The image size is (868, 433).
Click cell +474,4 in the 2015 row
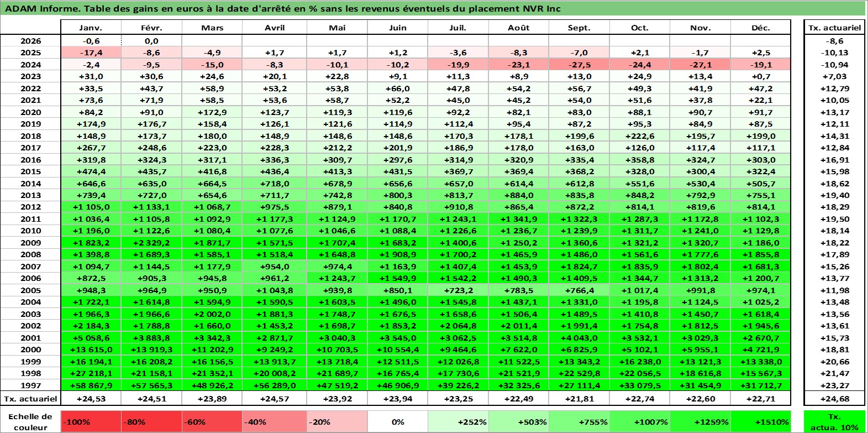tap(91, 171)
